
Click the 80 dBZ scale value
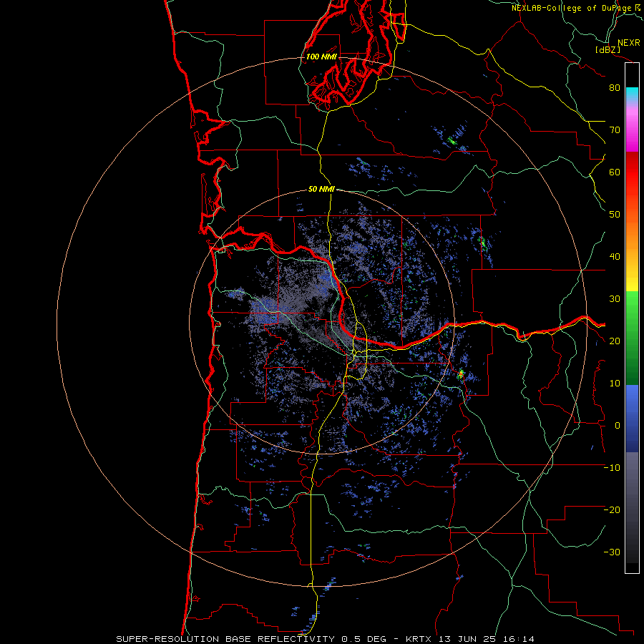pos(615,88)
